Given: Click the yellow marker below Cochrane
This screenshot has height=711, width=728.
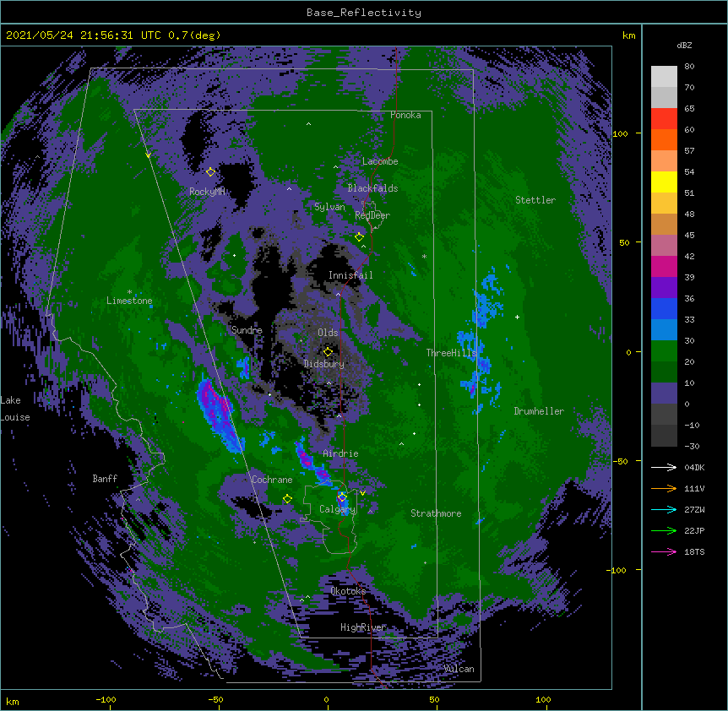Looking at the screenshot, I should [287, 498].
